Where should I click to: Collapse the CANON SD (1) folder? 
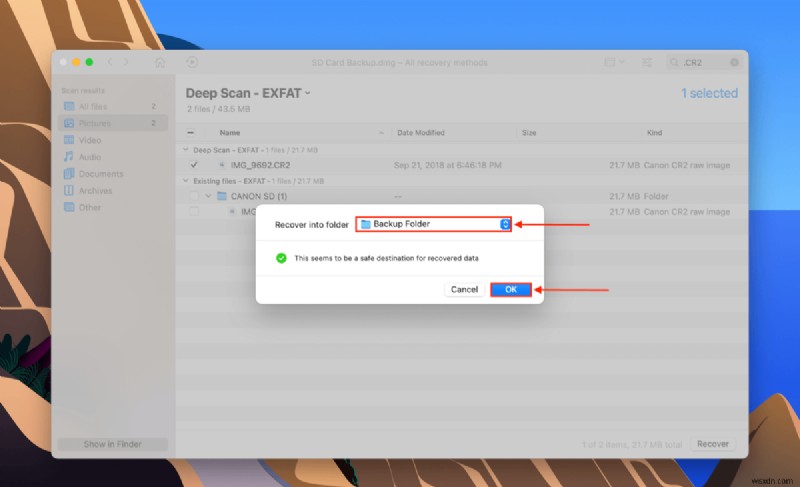(x=208, y=196)
